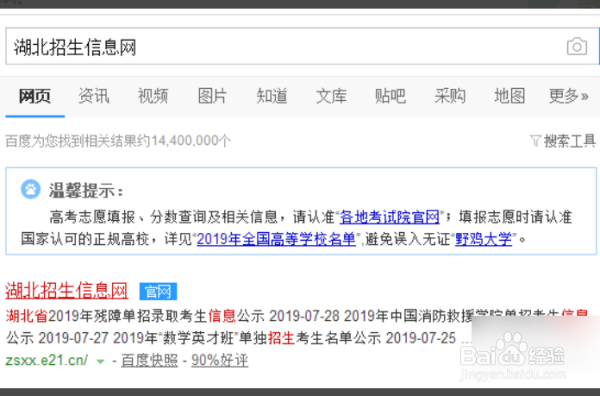Viewport: 600px width, 396px height.
Task: Open the 地图 tab
Action: 509,96
